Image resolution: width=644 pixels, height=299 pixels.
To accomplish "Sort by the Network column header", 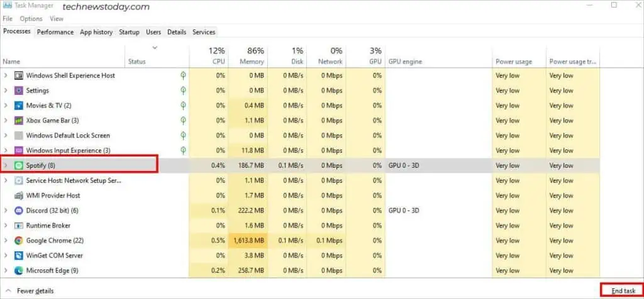I will pyautogui.click(x=326, y=56).
